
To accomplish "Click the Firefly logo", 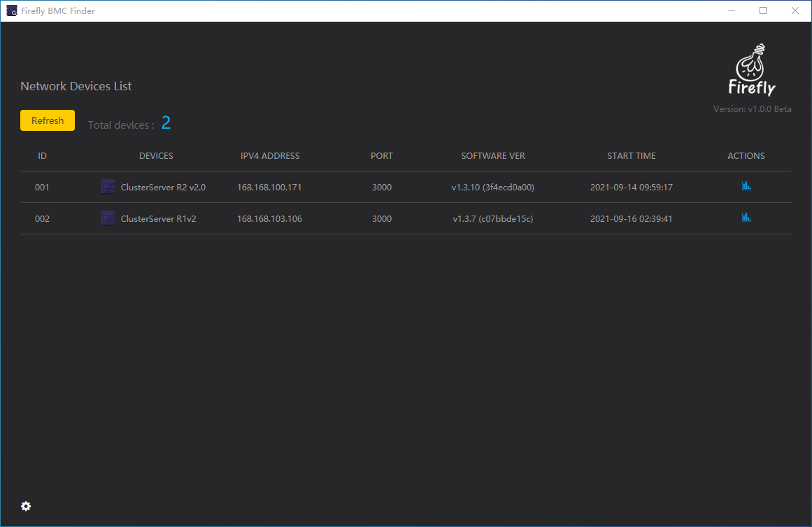I will tap(752, 70).
